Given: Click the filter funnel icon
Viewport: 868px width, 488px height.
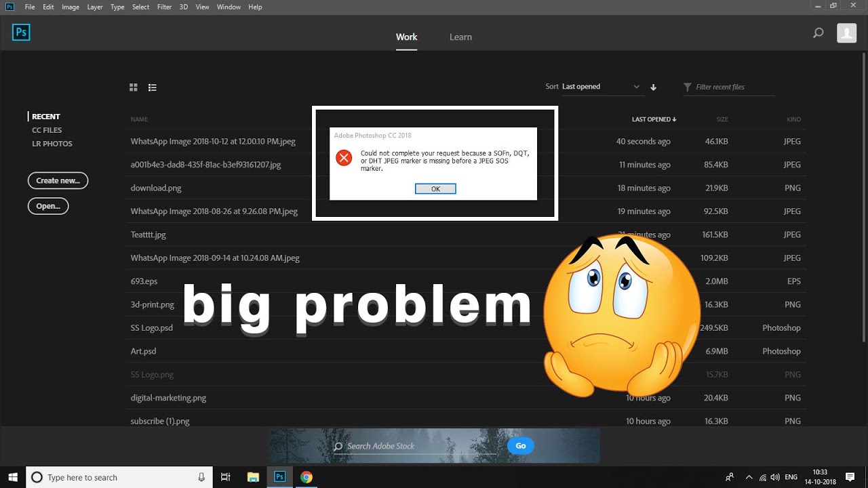Looking at the screenshot, I should 688,87.
